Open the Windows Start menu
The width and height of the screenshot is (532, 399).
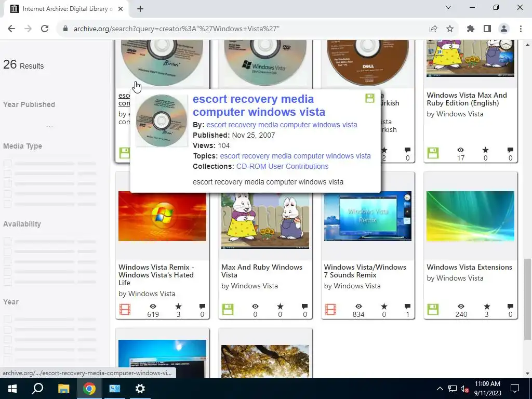[12, 389]
